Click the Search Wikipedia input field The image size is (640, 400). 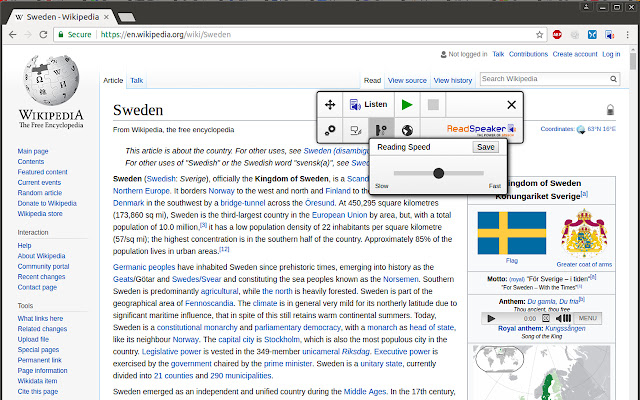(x=544, y=79)
